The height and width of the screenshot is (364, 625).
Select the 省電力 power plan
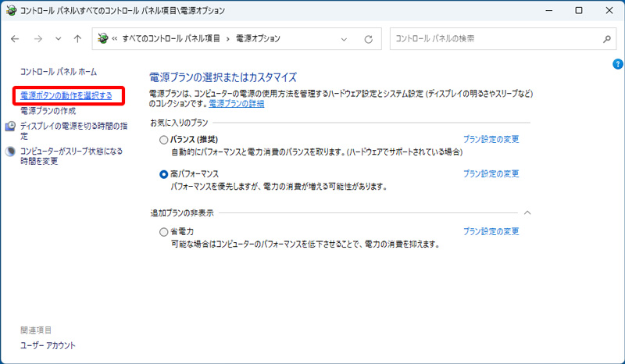[163, 232]
